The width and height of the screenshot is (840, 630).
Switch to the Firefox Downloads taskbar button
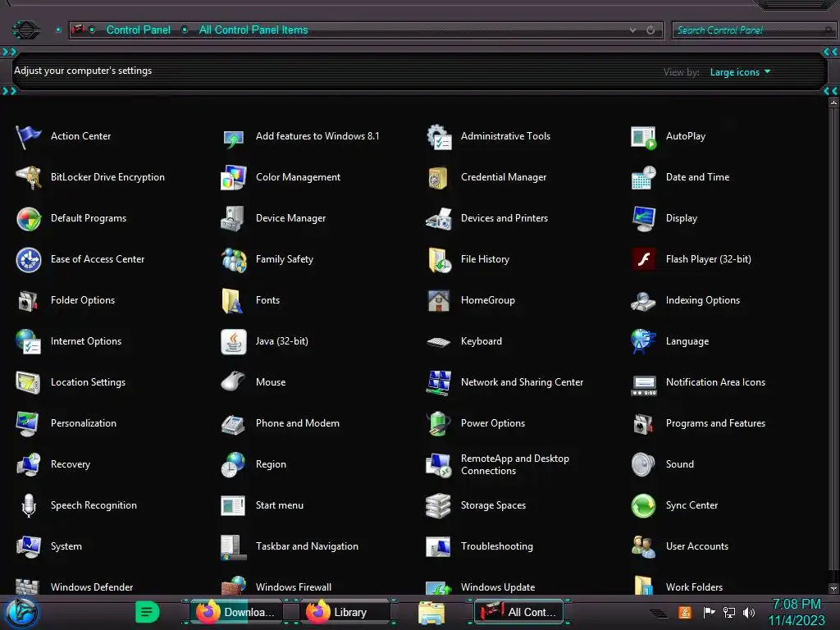point(236,612)
